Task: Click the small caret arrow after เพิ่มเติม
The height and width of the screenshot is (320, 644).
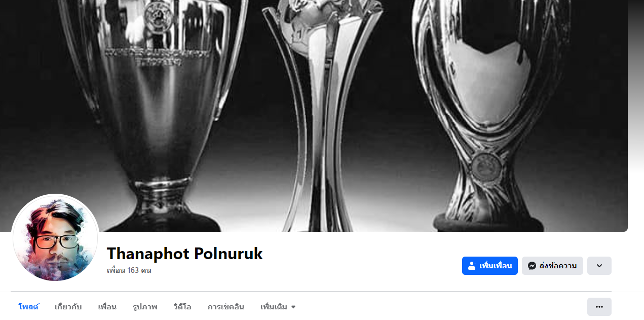Action: (x=293, y=307)
